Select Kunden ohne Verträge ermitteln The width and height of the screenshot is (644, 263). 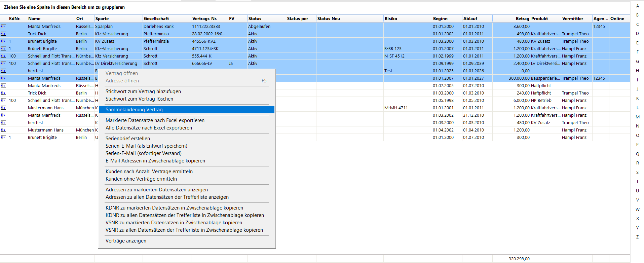(x=141, y=179)
